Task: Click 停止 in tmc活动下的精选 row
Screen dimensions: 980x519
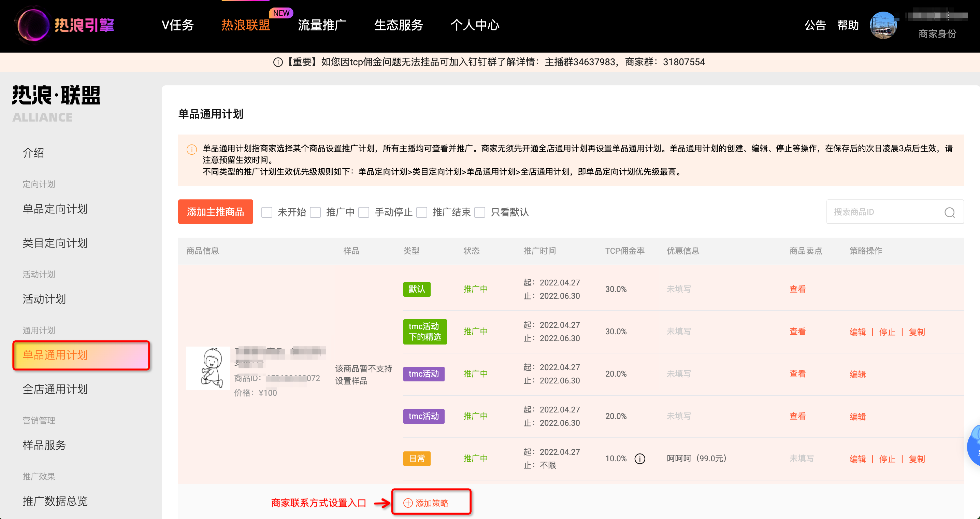Action: [x=887, y=332]
